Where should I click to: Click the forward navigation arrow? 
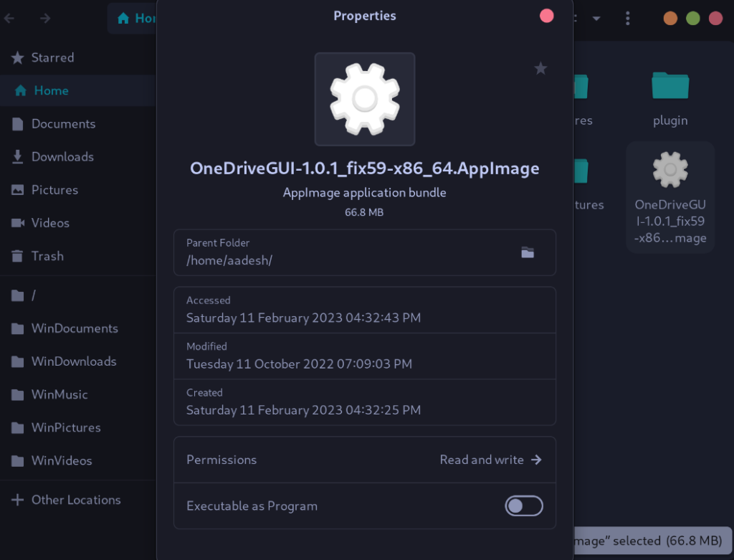pos(44,17)
